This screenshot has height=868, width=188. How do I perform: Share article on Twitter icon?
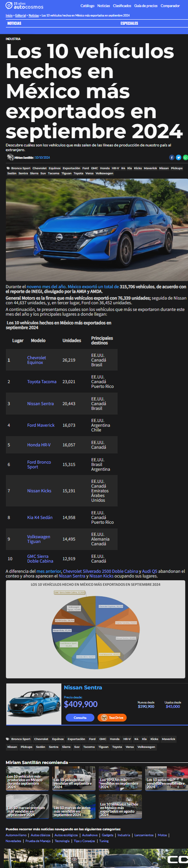[x=179, y=157]
